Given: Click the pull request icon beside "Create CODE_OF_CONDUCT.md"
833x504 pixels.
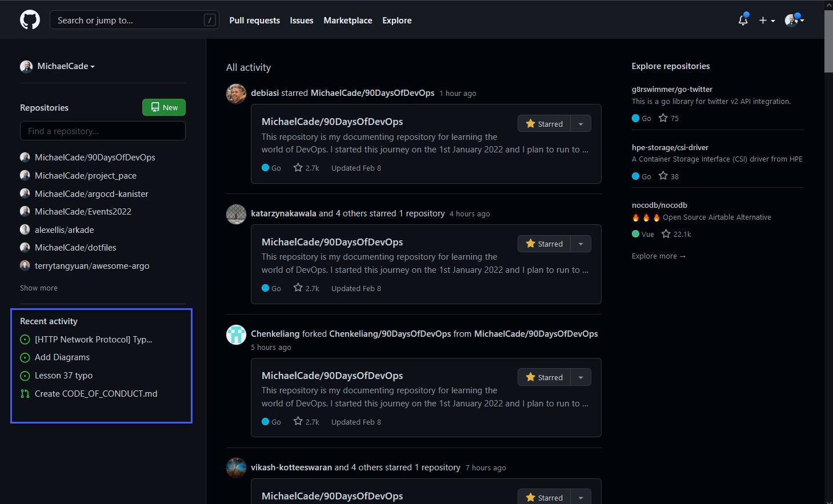Looking at the screenshot, I should (25, 393).
